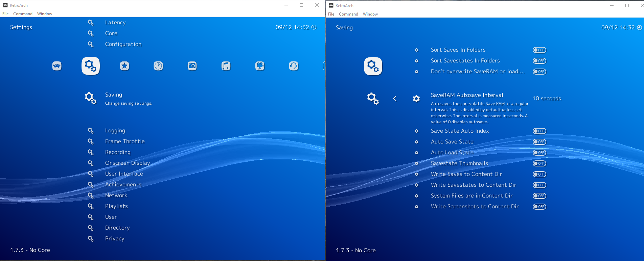Screen dimensions: 644x261
Task: Open the Directory settings entry
Action: pos(117,228)
